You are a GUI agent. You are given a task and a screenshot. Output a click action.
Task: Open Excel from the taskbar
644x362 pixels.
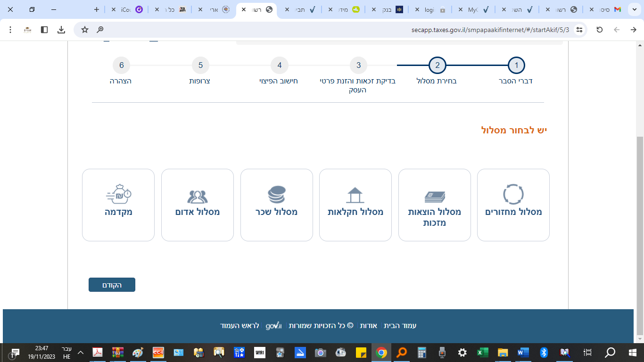482,353
